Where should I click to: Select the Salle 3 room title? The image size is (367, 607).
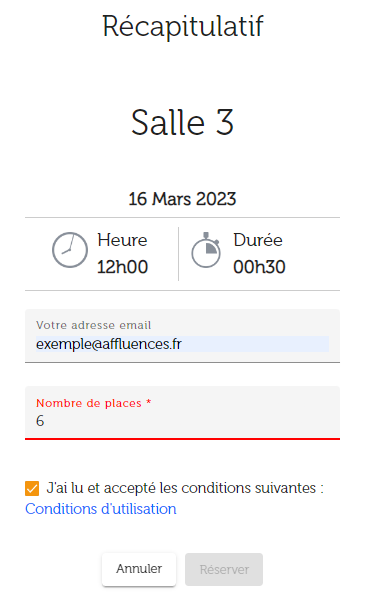tap(182, 122)
